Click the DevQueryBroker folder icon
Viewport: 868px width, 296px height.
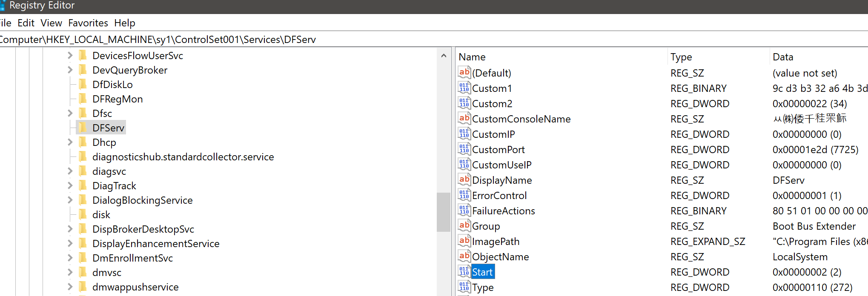click(83, 70)
